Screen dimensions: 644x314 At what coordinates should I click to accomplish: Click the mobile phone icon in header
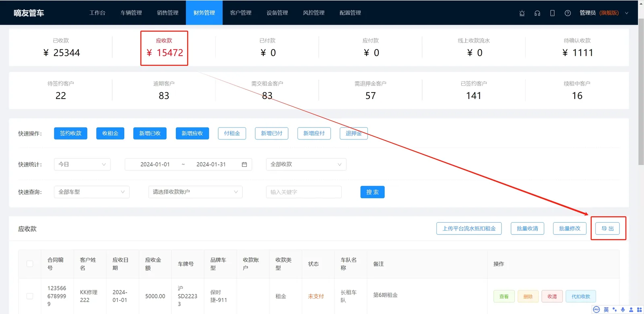click(x=552, y=13)
